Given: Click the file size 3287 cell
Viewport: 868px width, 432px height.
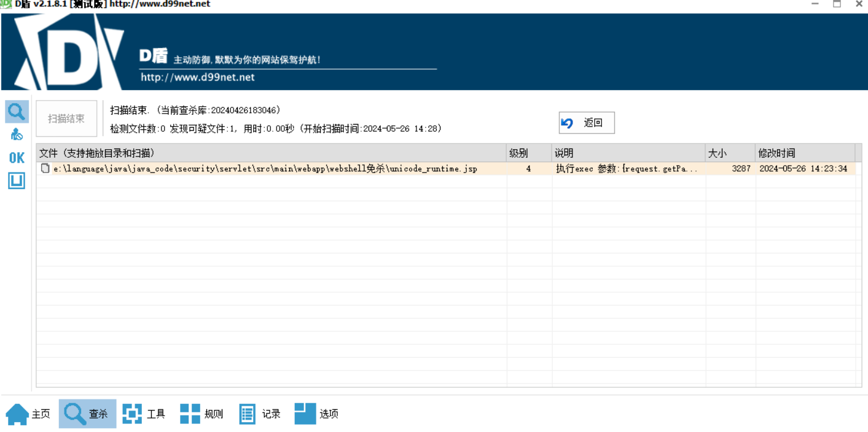Looking at the screenshot, I should pyautogui.click(x=730, y=169).
